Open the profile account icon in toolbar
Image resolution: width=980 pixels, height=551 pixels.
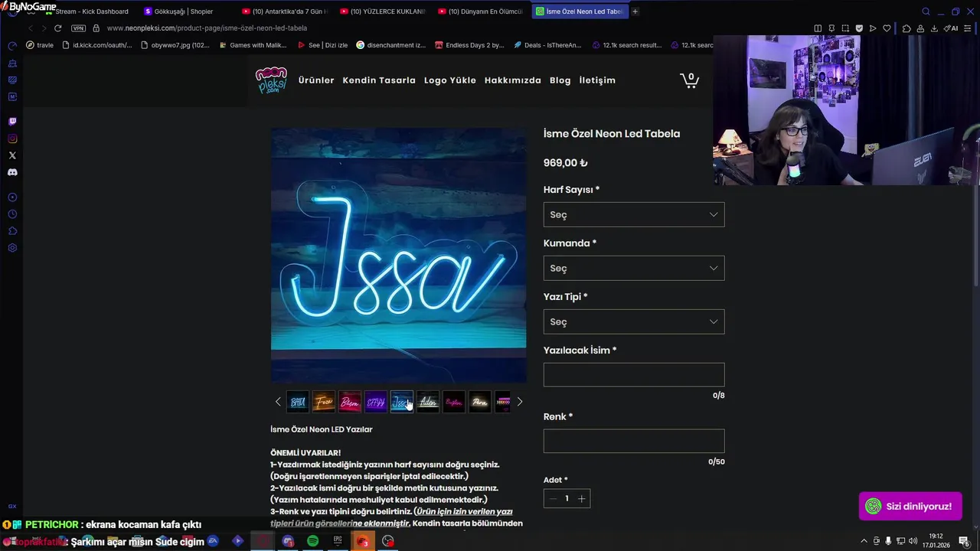[x=921, y=28]
